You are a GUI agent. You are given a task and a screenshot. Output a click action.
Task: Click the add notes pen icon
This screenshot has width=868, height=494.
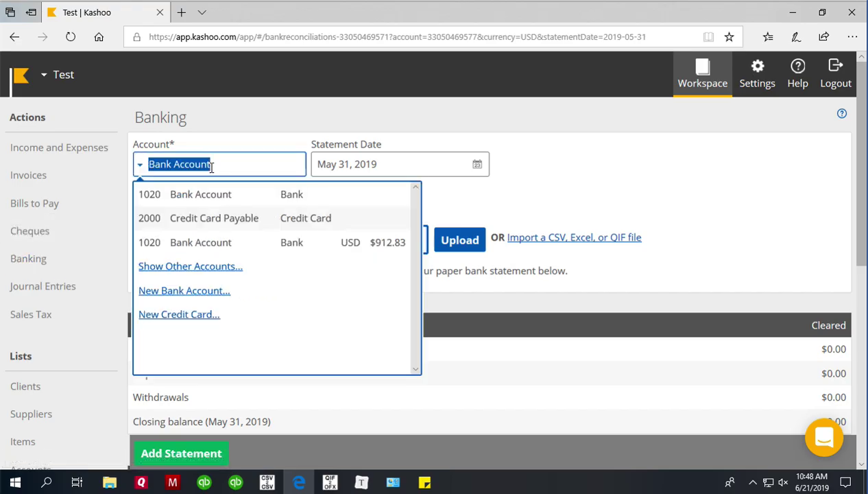point(796,37)
